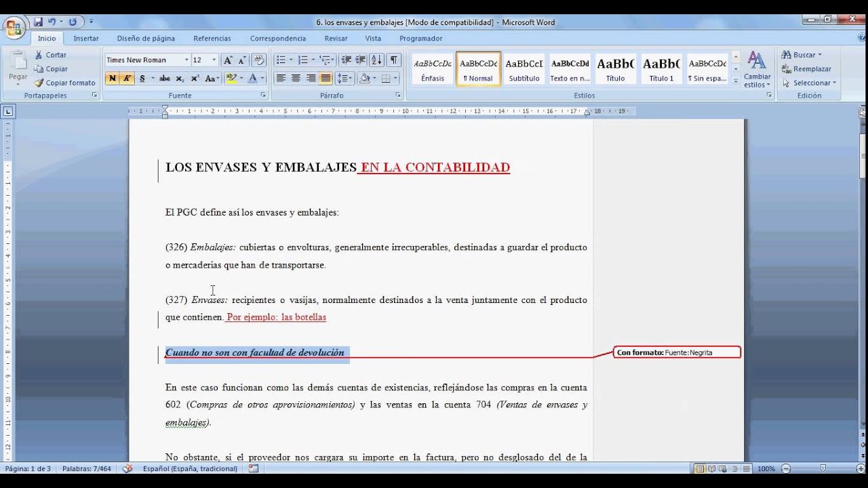This screenshot has width=868, height=488.
Task: Open help with the question mark icon
Action: [861, 39]
